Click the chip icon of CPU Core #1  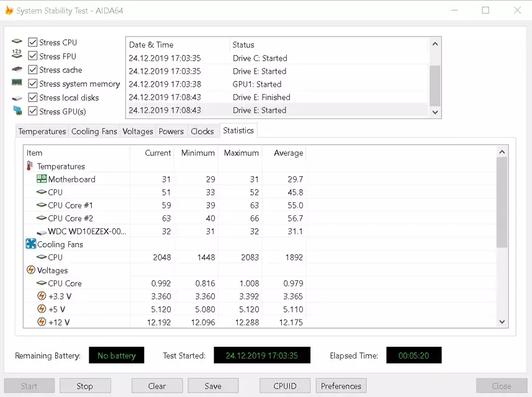tap(42, 205)
